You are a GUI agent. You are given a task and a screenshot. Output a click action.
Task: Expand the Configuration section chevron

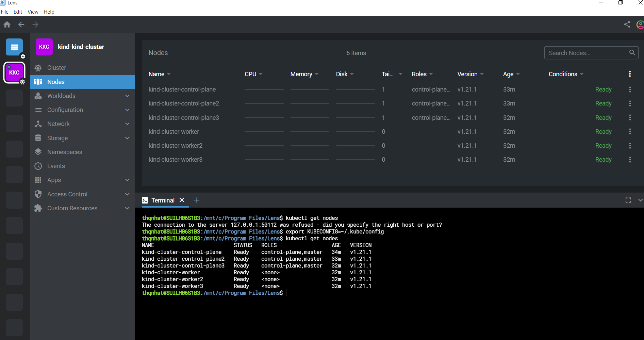tap(127, 110)
